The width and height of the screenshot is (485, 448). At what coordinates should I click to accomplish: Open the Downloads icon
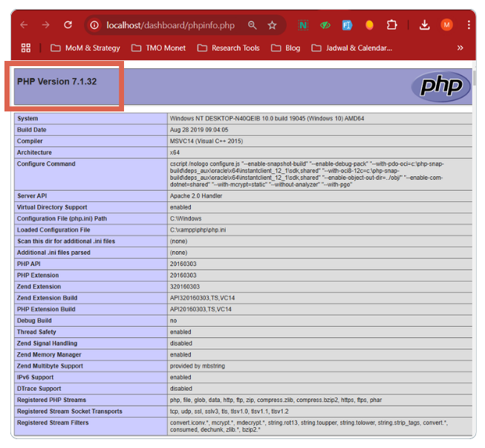point(425,25)
